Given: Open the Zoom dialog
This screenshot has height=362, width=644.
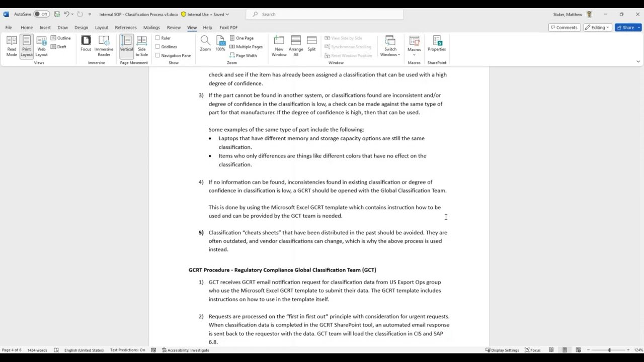Looking at the screenshot, I should point(205,44).
